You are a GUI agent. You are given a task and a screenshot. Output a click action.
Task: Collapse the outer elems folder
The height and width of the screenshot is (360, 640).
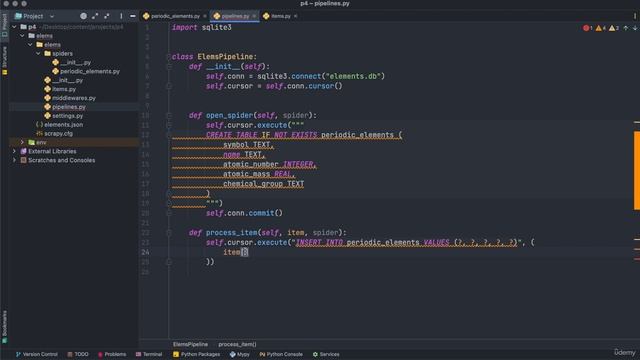[22, 36]
